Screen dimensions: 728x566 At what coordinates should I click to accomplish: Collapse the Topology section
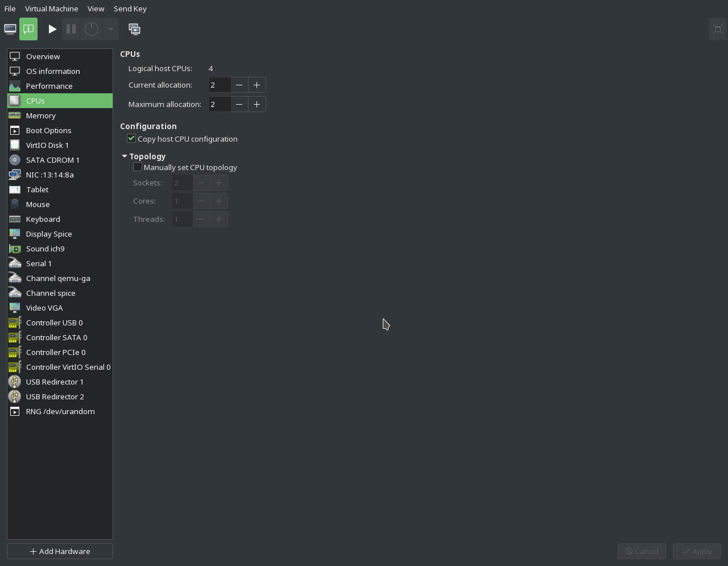click(x=125, y=156)
